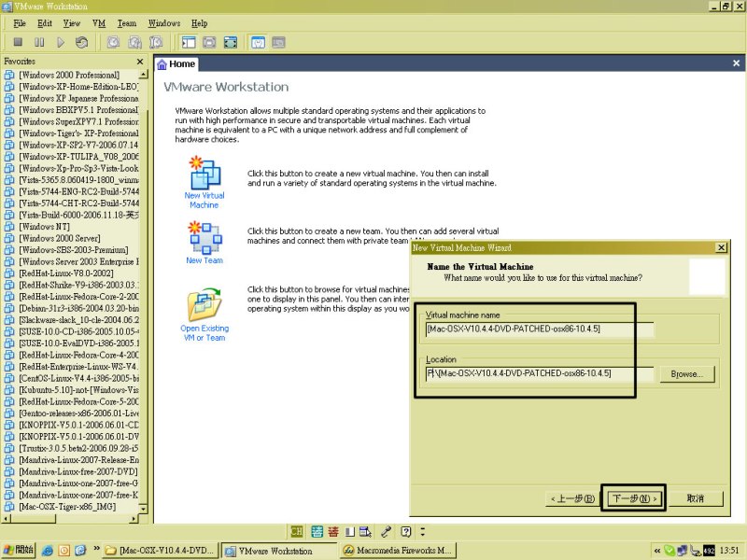Click the Start (開始) button
Viewport: 747px width, 560px height.
coord(18,551)
